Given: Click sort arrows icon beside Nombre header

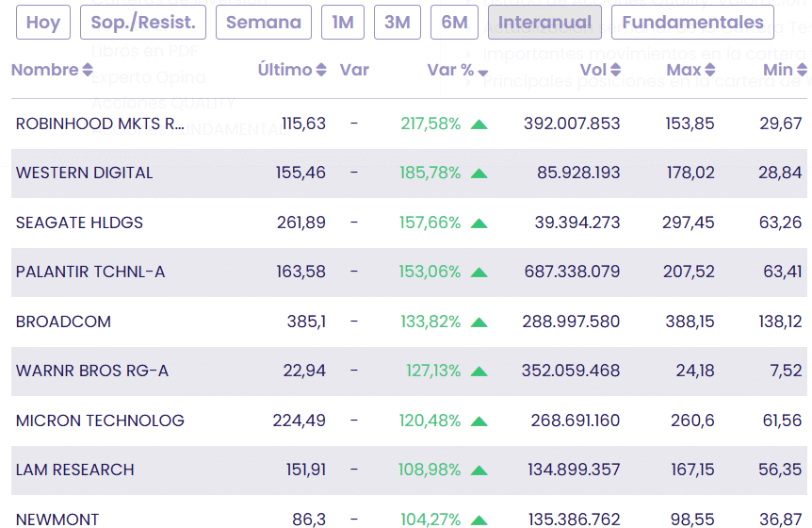Looking at the screenshot, I should point(88,71).
